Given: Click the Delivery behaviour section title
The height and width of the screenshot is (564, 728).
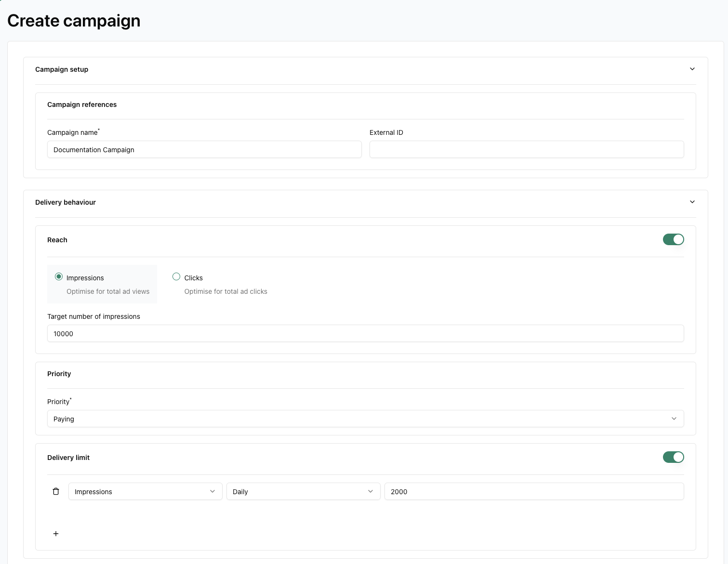Looking at the screenshot, I should pyautogui.click(x=66, y=202).
